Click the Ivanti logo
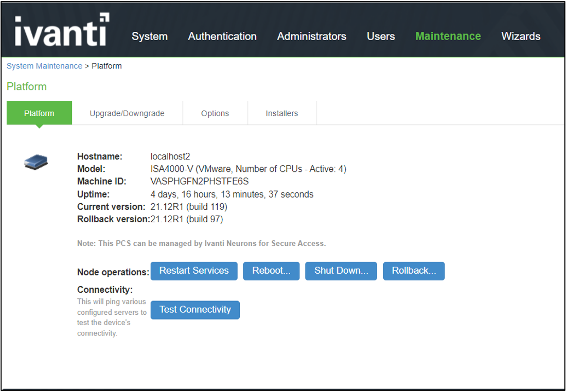Screen dimensions: 567x392 coord(61,30)
